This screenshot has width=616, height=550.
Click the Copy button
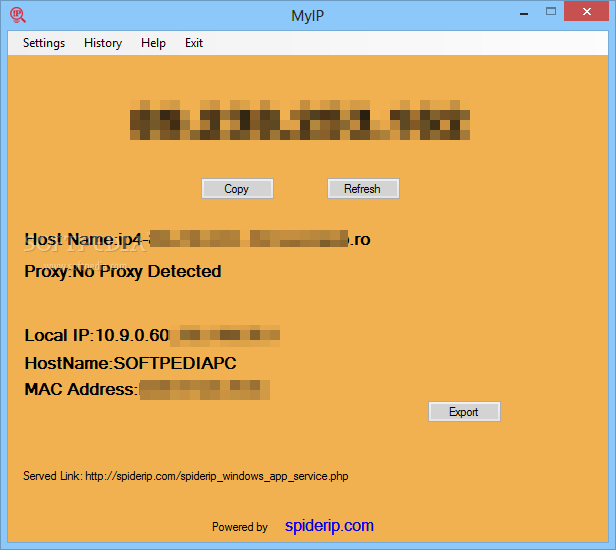237,189
